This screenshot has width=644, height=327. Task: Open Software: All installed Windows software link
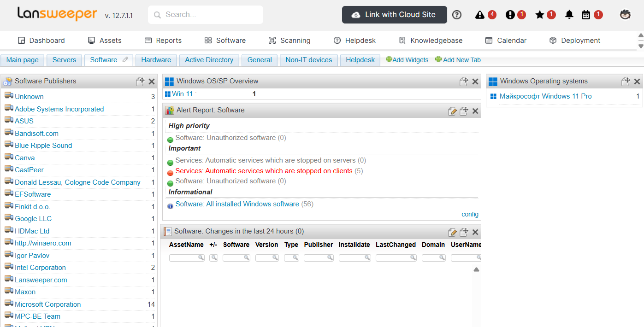[x=237, y=204]
